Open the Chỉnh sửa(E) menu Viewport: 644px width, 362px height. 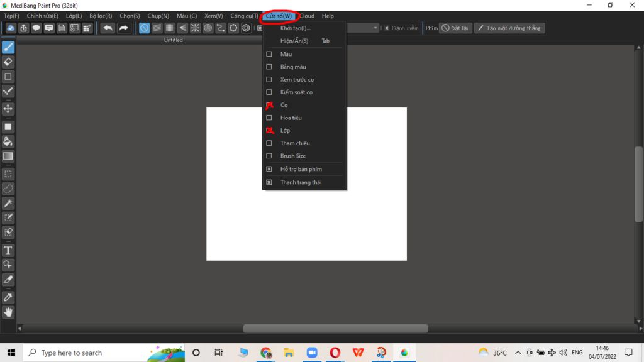coord(42,16)
